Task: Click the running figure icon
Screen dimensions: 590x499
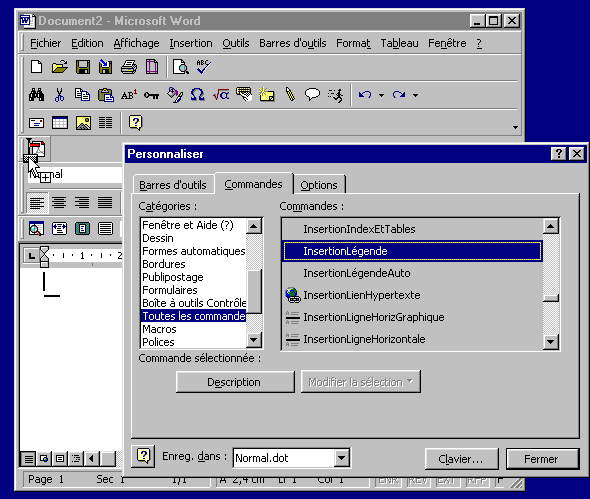Action: (x=335, y=95)
